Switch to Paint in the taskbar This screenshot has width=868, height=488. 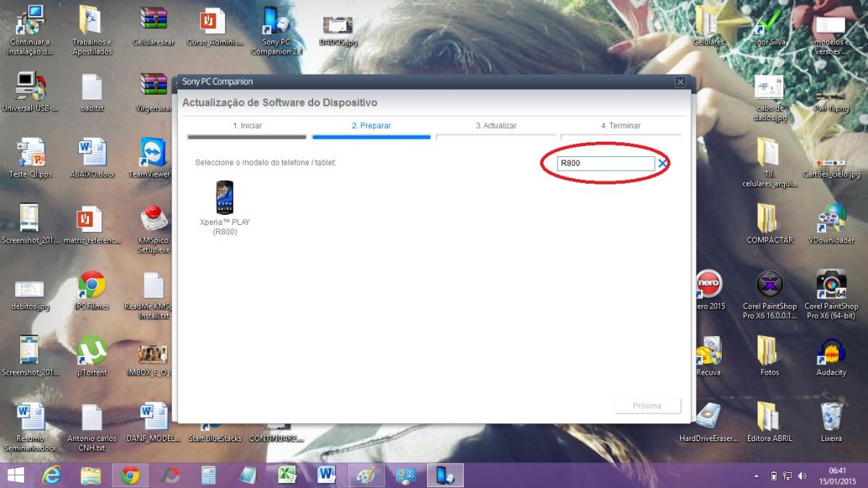tap(367, 475)
